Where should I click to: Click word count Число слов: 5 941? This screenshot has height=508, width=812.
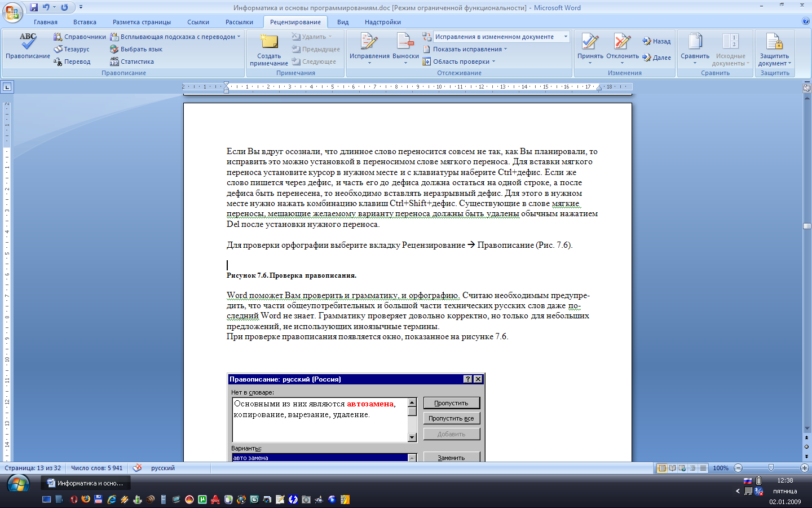[96, 468]
